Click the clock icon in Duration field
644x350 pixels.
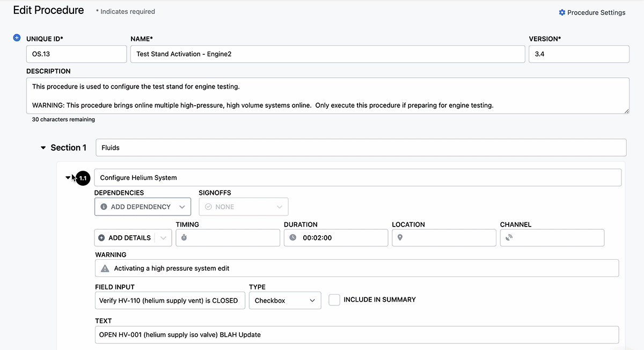[292, 238]
